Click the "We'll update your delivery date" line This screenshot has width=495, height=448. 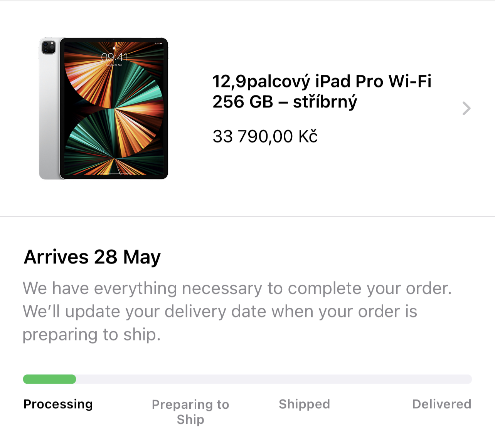tap(220, 311)
